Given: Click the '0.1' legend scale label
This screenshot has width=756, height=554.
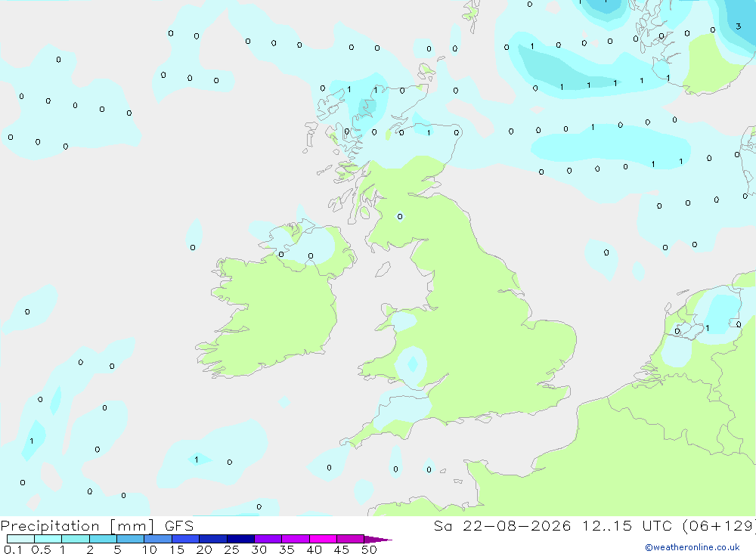Looking at the screenshot, I should tap(13, 549).
